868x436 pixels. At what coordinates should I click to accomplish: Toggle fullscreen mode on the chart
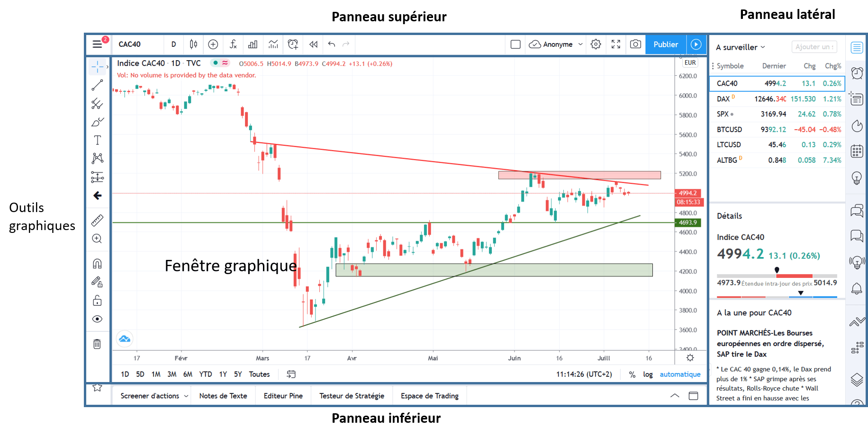[x=615, y=44]
